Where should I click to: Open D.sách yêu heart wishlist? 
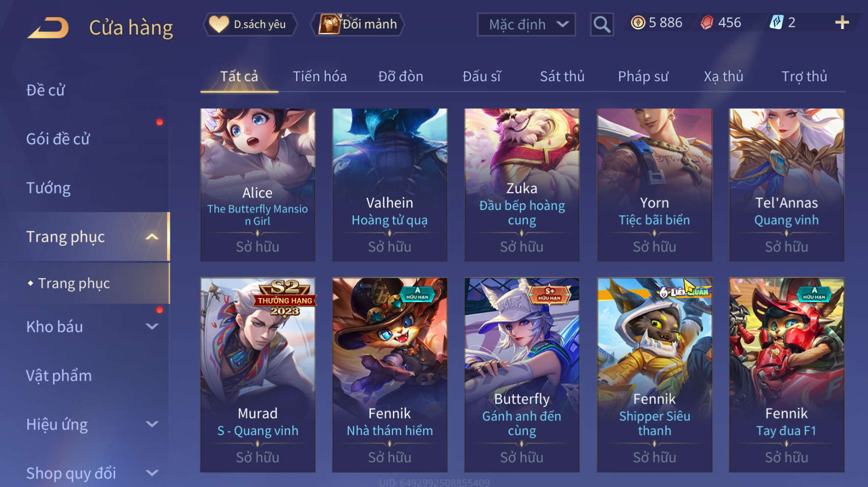(x=250, y=24)
